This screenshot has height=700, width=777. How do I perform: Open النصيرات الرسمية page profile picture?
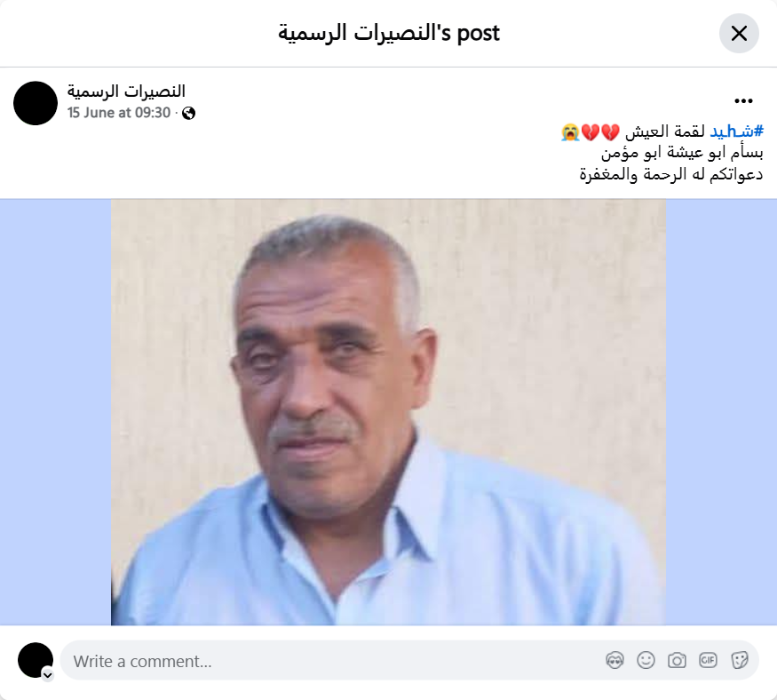point(36,103)
